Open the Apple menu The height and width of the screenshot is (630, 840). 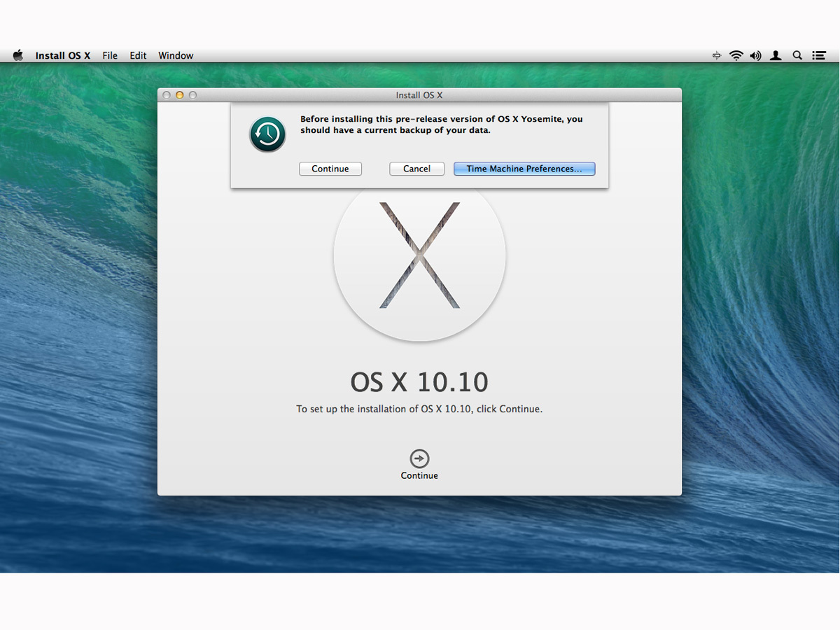[18, 55]
